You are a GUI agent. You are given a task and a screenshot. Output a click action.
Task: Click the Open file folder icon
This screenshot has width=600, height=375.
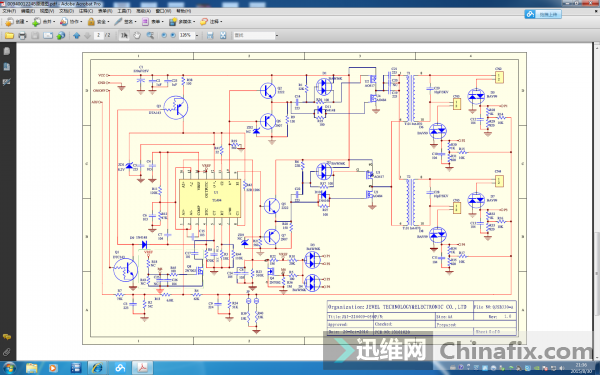pyautogui.click(x=9, y=36)
